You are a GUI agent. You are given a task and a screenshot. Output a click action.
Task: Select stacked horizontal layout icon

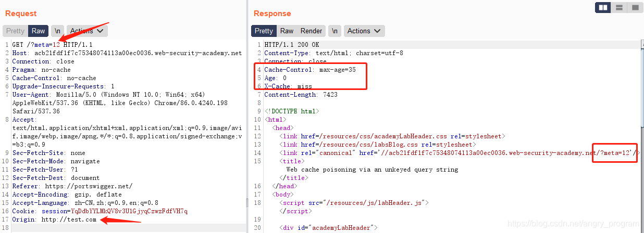tap(619, 7)
